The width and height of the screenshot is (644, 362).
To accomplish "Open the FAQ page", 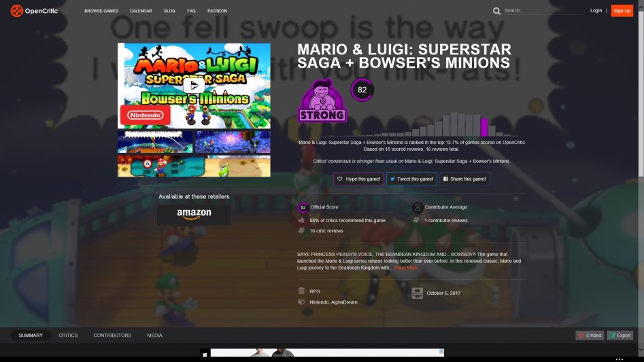I will click(x=191, y=11).
